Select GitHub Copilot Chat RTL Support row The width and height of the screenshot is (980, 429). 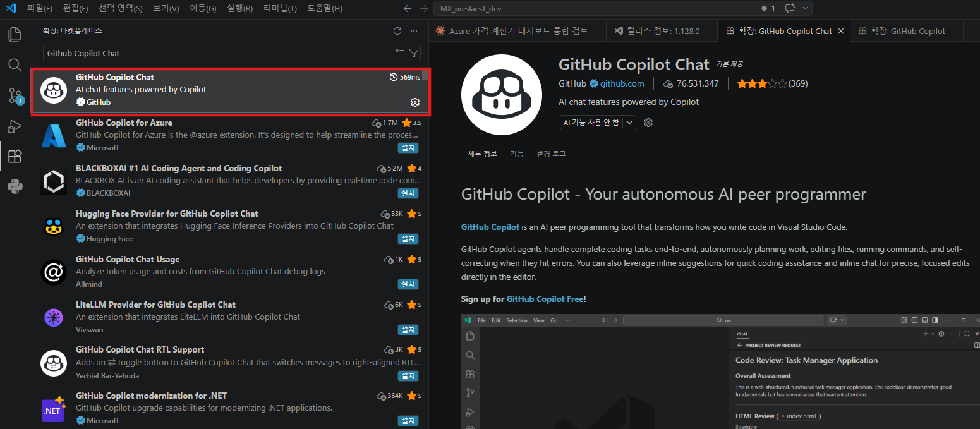point(230,363)
